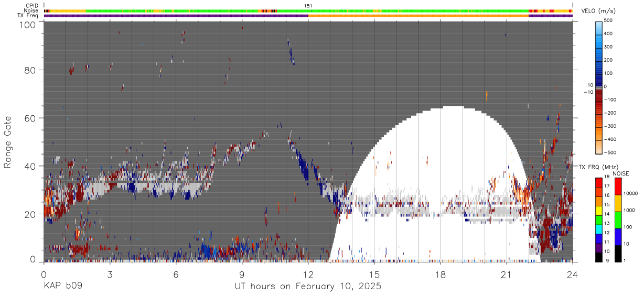Click the 24 hour tick on the UT axis

(573, 274)
